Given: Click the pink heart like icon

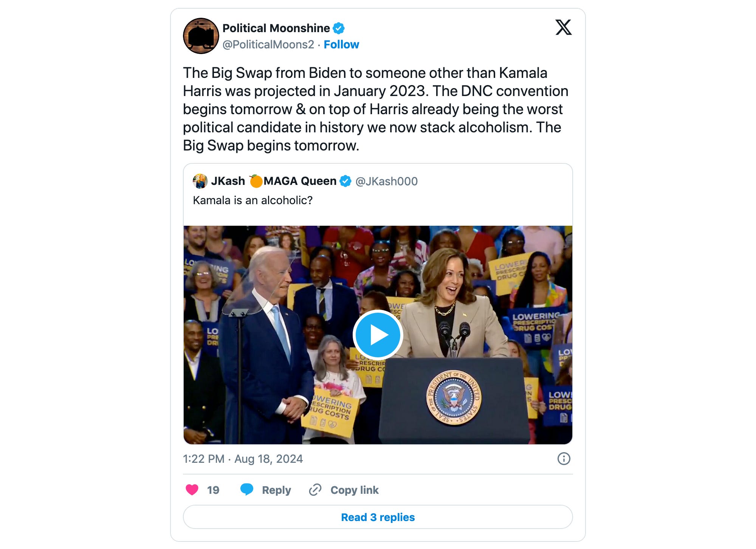Looking at the screenshot, I should (x=192, y=490).
